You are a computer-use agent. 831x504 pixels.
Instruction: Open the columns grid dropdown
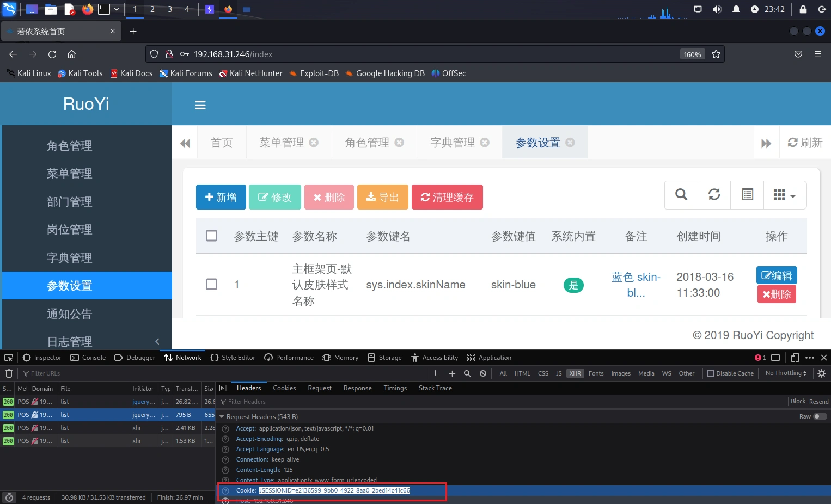784,195
